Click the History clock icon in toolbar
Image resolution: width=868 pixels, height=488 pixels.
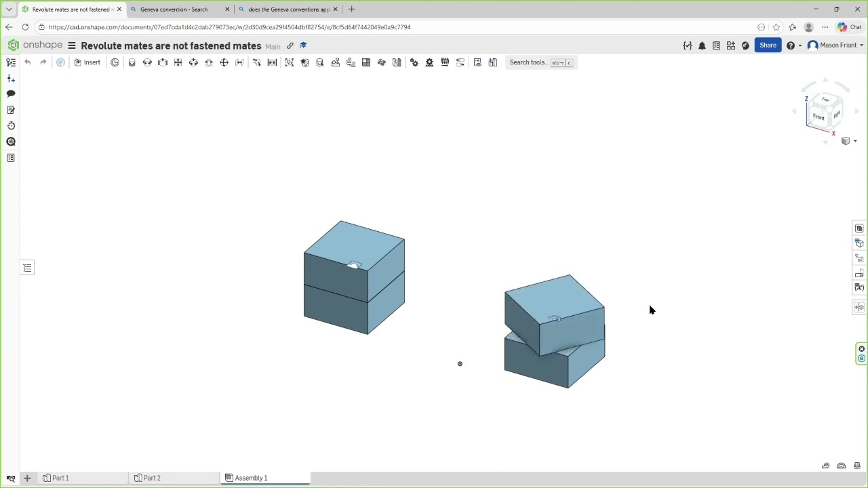pos(115,62)
